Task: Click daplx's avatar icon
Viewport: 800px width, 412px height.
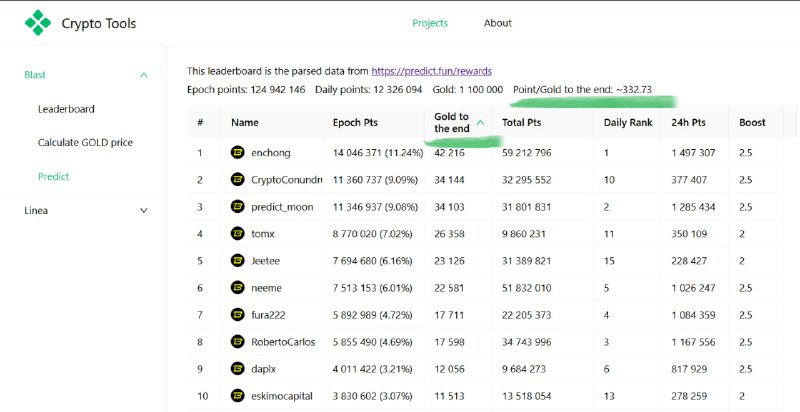Action: point(237,369)
